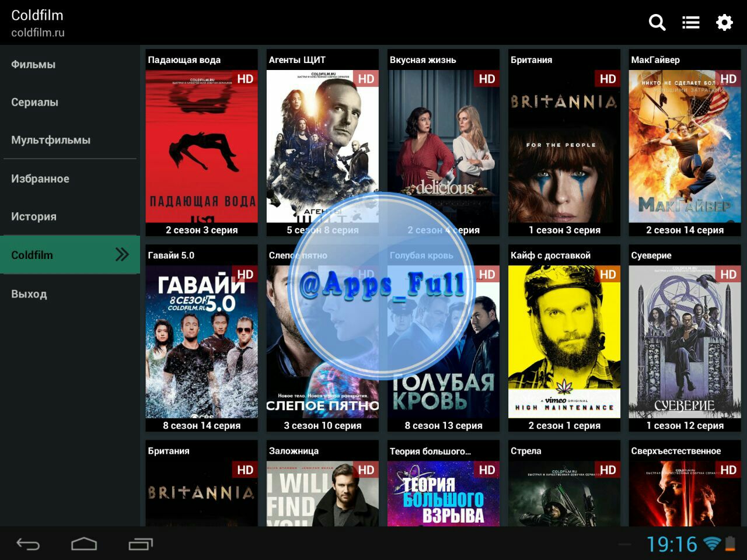Open the search icon in top bar
Viewport: 747px width, 560px height.
pyautogui.click(x=657, y=23)
